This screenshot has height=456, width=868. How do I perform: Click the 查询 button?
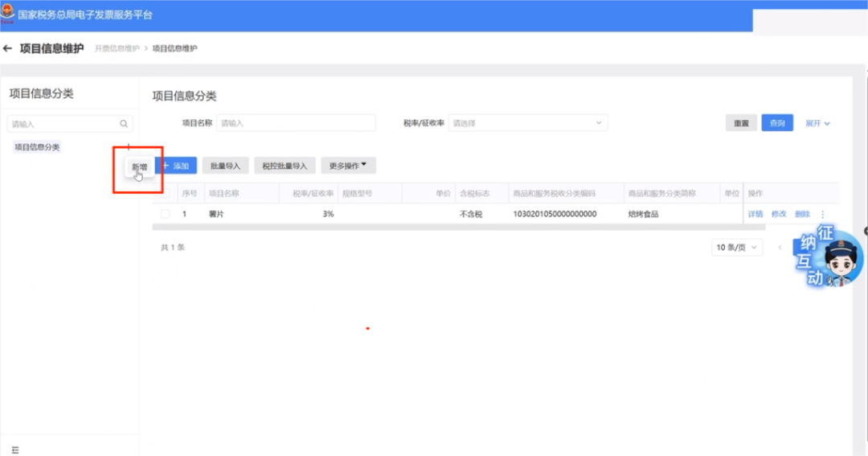pyautogui.click(x=777, y=123)
